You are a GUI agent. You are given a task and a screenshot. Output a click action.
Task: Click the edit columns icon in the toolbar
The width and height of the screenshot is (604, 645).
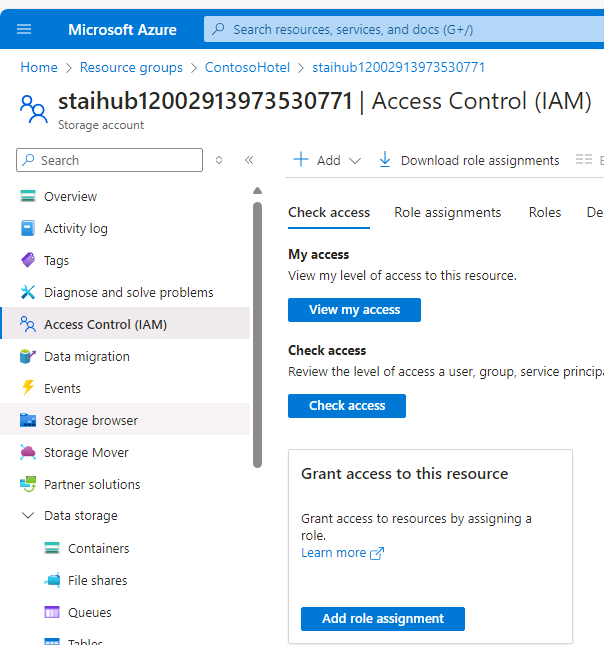(584, 159)
